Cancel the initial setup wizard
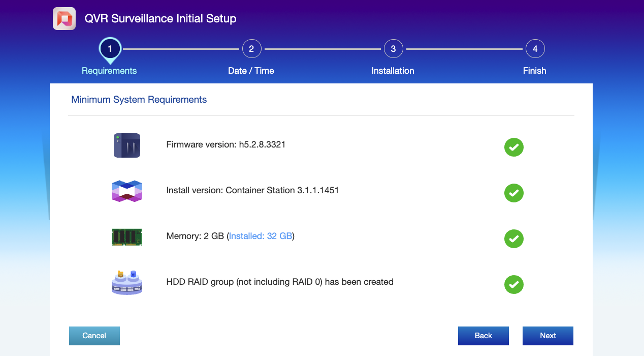Screen dimensions: 644x356 [x=94, y=336]
